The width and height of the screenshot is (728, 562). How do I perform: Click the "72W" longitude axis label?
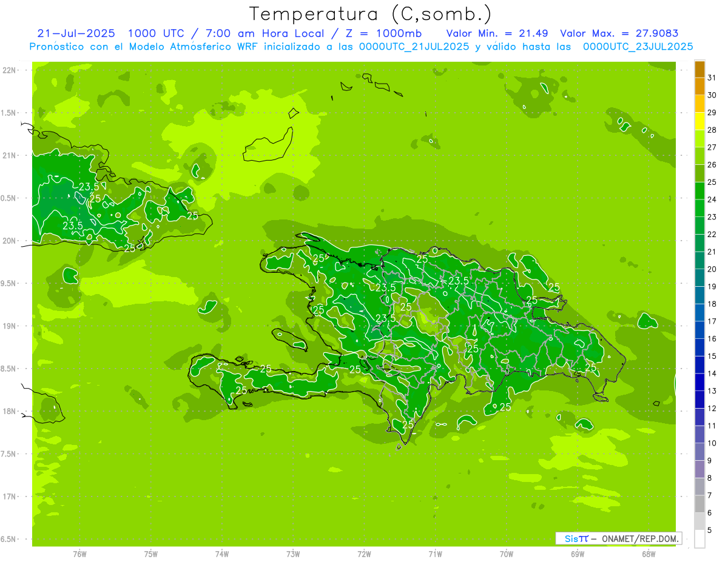point(365,554)
